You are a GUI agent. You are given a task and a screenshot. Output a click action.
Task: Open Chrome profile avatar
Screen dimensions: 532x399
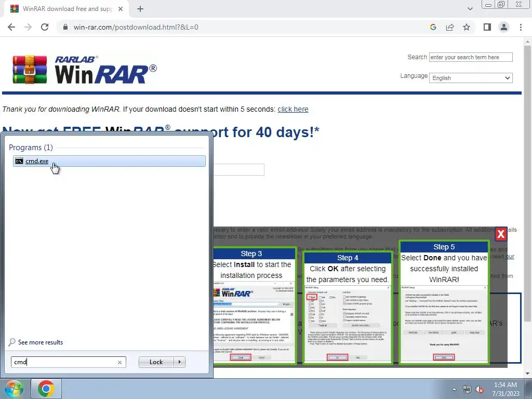coord(504,27)
